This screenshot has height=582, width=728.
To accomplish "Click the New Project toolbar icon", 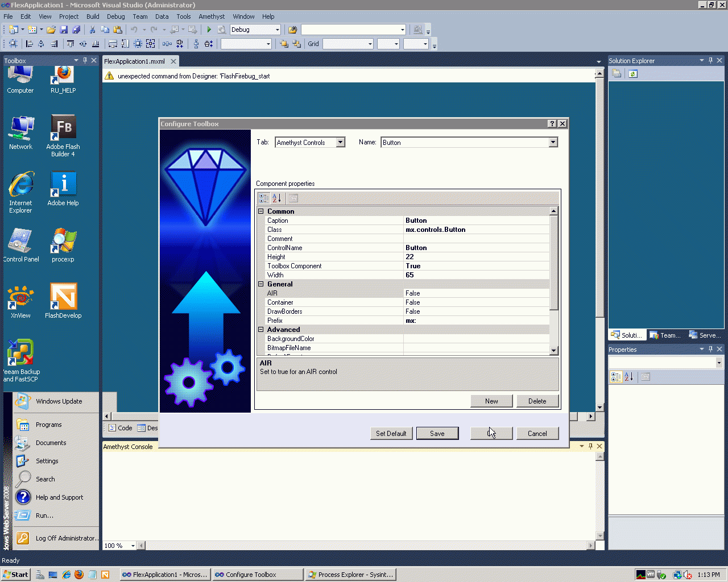I will [x=13, y=30].
